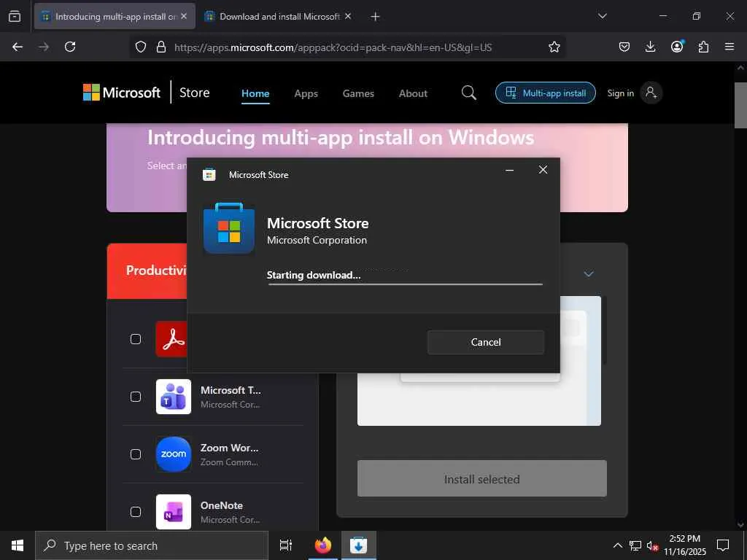
Task: Open the extensions puzzle icon
Action: point(703,47)
